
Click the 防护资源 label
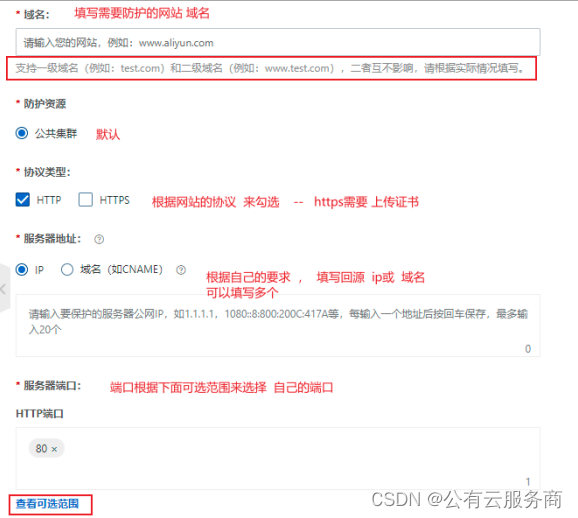click(45, 104)
